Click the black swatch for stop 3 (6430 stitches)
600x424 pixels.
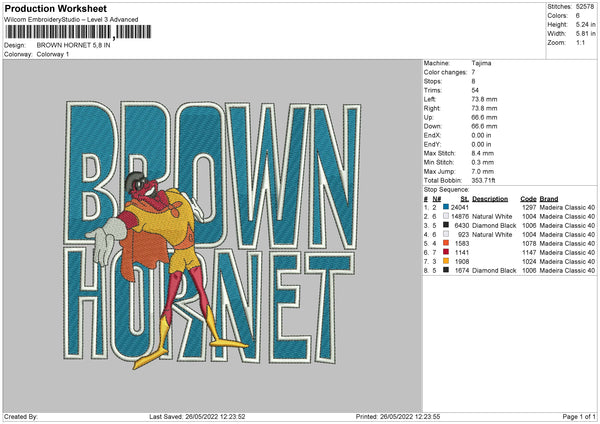tap(446, 225)
